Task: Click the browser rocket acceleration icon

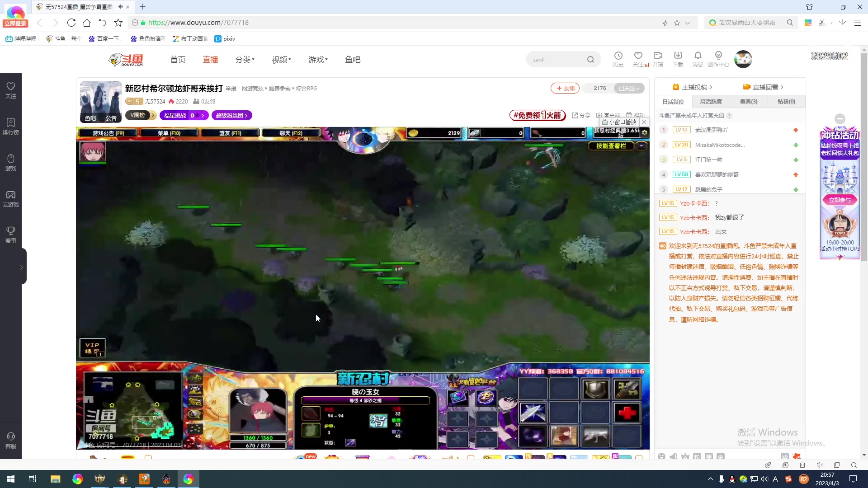Action: (x=768, y=465)
